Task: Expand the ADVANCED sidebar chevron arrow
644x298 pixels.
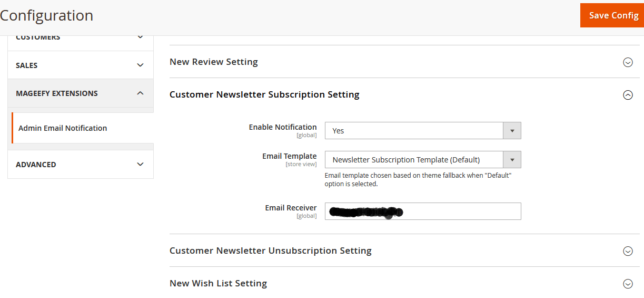Action: coord(140,164)
